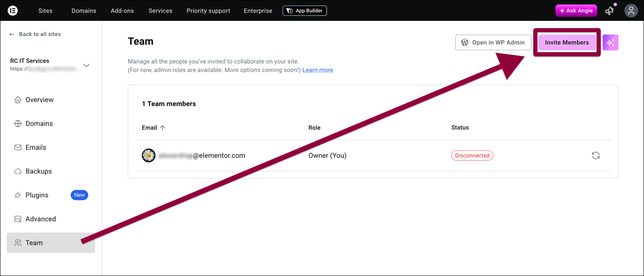Follow the Learn more link
Image resolution: width=644 pixels, height=276 pixels.
tap(318, 70)
